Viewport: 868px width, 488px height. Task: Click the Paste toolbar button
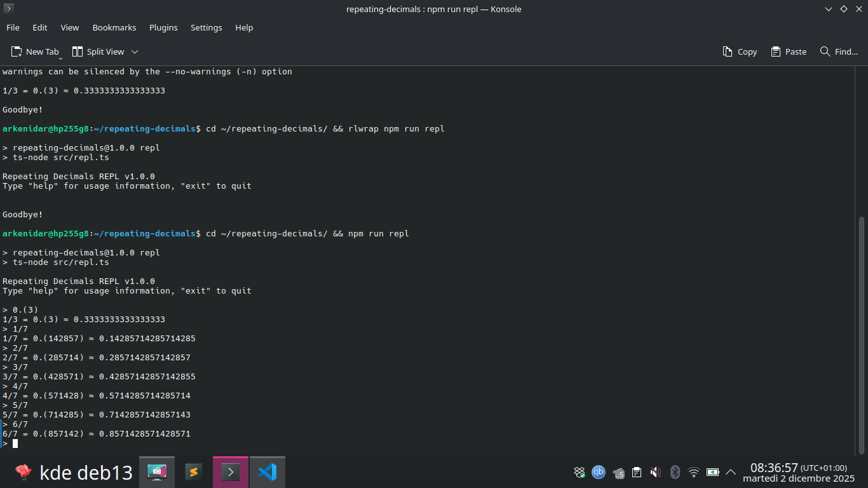(789, 51)
